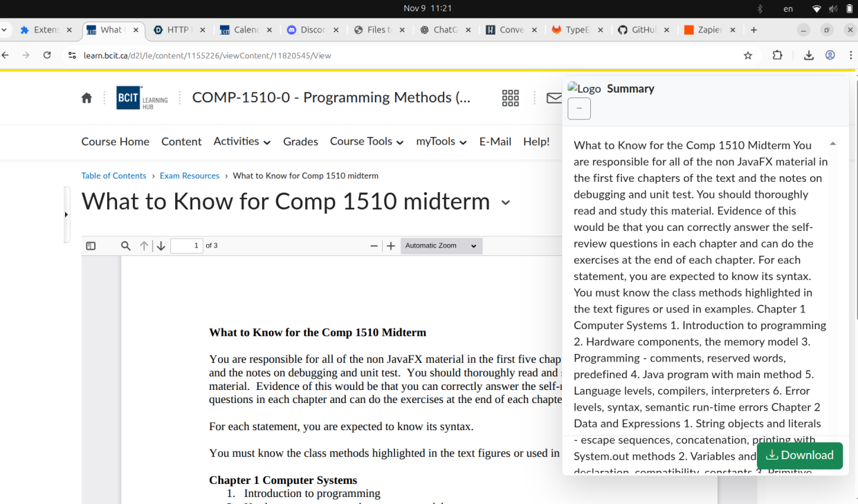Open the browser extensions puzzle icon

point(777,55)
